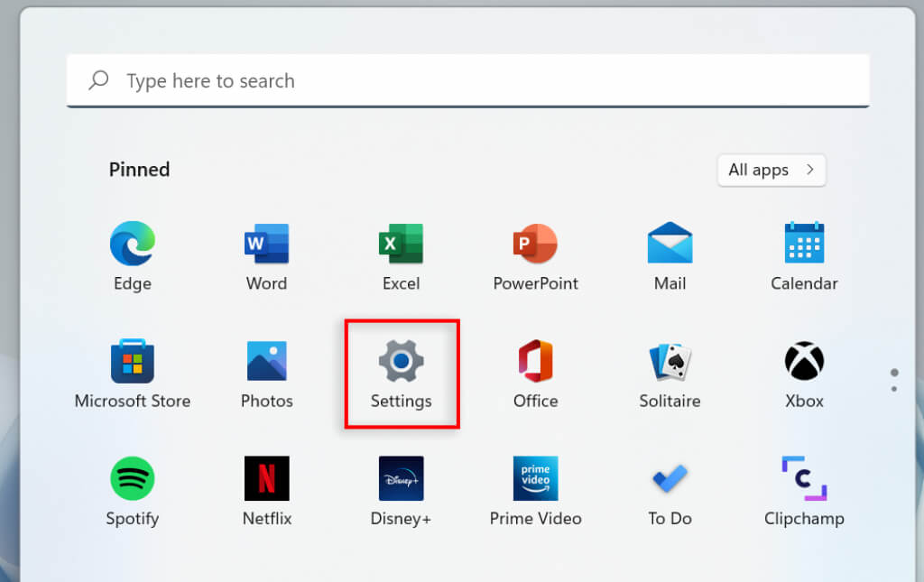Open the Calendar app icon
The height and width of the screenshot is (582, 924).
coord(804,243)
